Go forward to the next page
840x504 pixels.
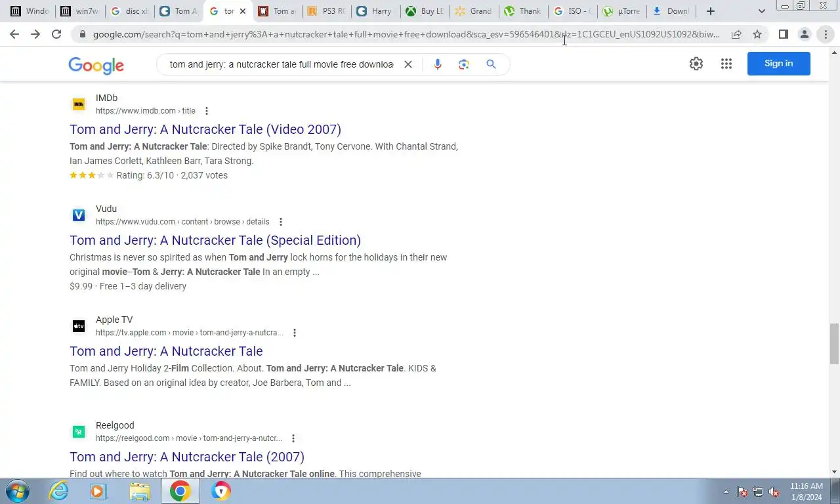[35, 34]
